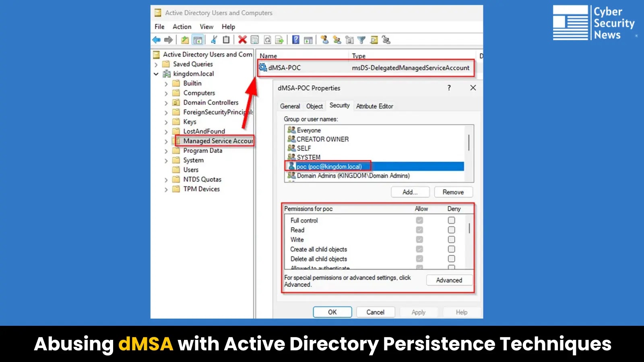Click the Add button in the Security tab
Viewport: 644px width, 362px height.
410,192
